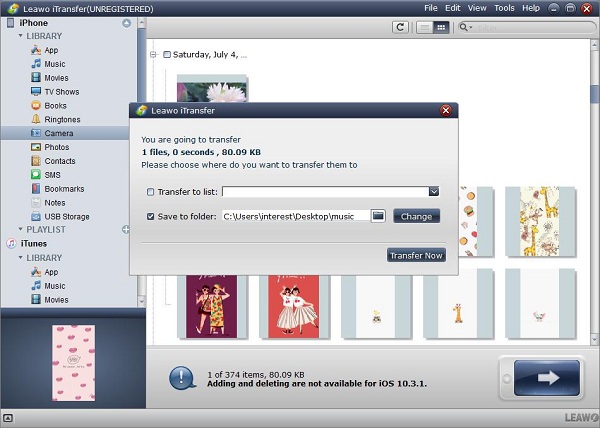This screenshot has width=600, height=428.
Task: Click the Change button for save folder
Action: click(x=416, y=216)
